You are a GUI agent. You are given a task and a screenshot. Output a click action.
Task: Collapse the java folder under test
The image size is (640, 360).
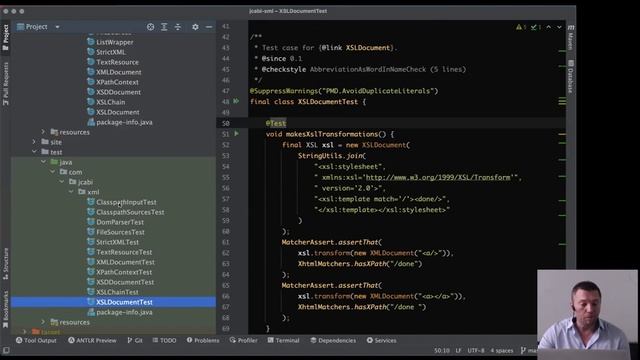[x=43, y=162]
